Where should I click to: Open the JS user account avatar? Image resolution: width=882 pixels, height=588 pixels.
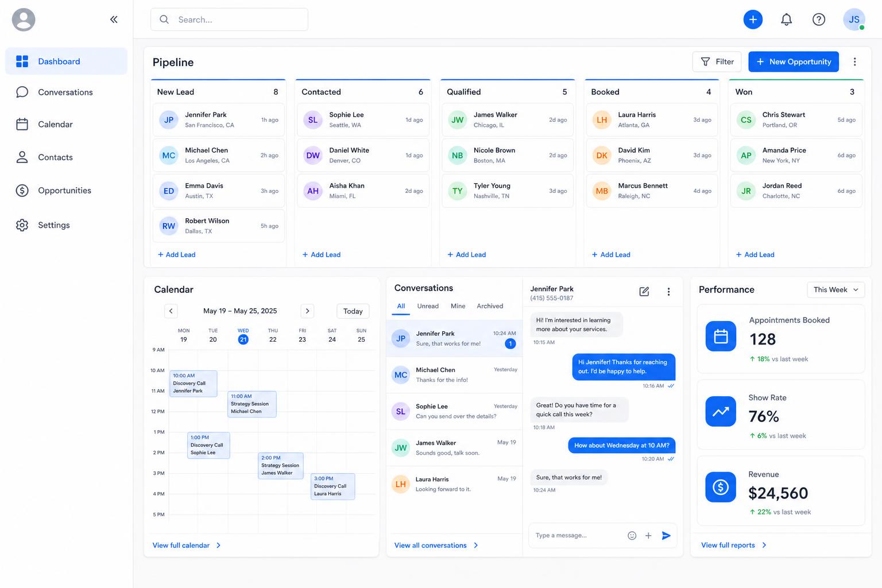[854, 20]
